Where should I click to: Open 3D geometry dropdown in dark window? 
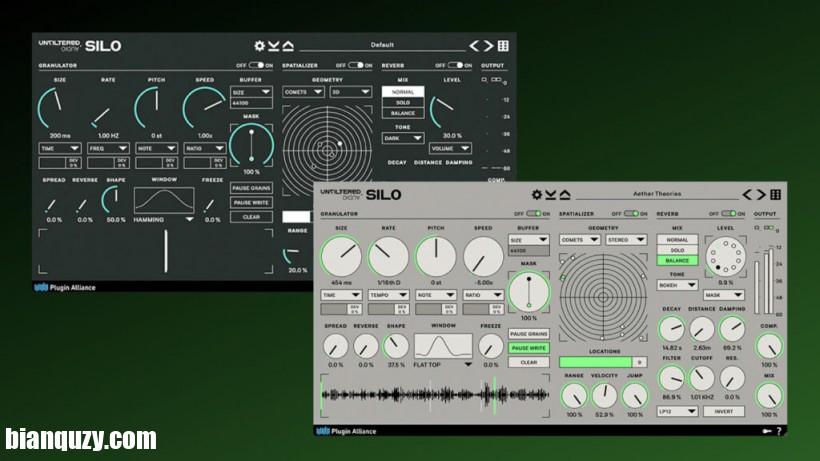350,92
